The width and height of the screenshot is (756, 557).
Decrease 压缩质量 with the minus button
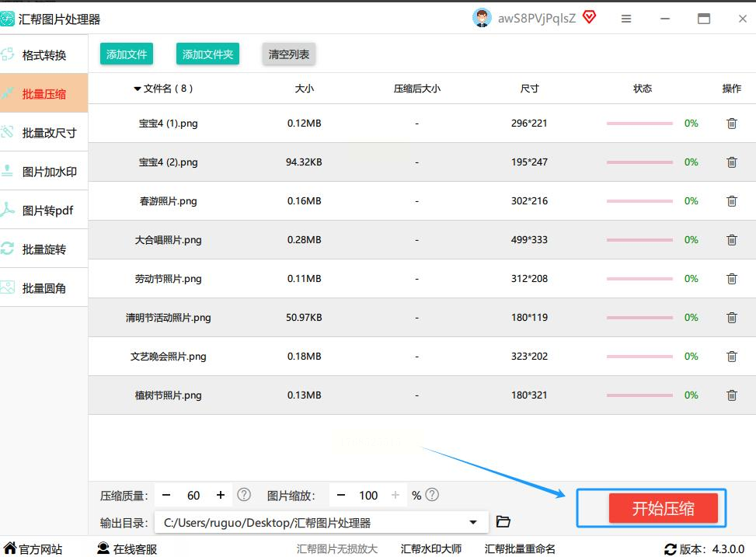[167, 496]
